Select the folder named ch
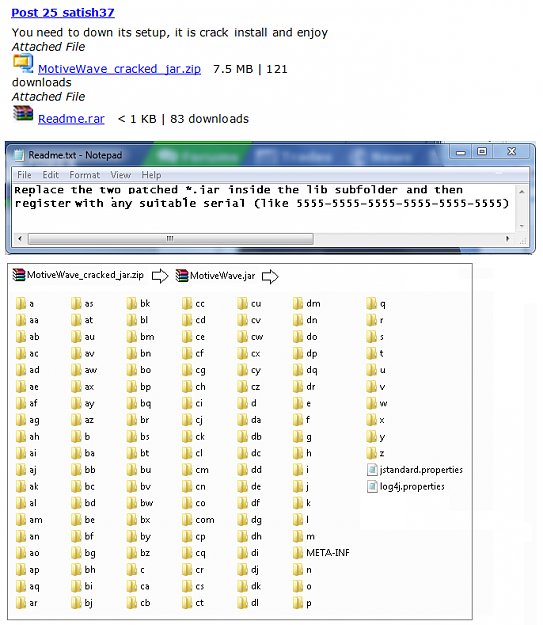543x625 pixels. click(x=194, y=387)
